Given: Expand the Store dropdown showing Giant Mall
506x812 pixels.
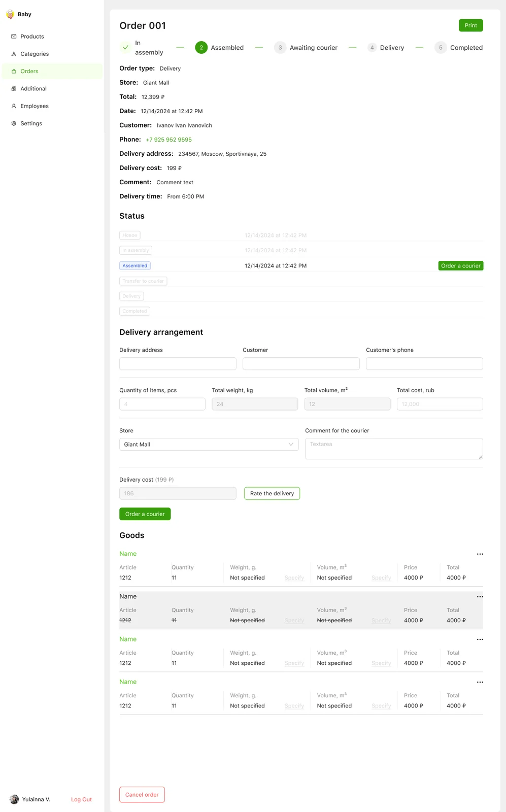Looking at the screenshot, I should click(x=209, y=445).
